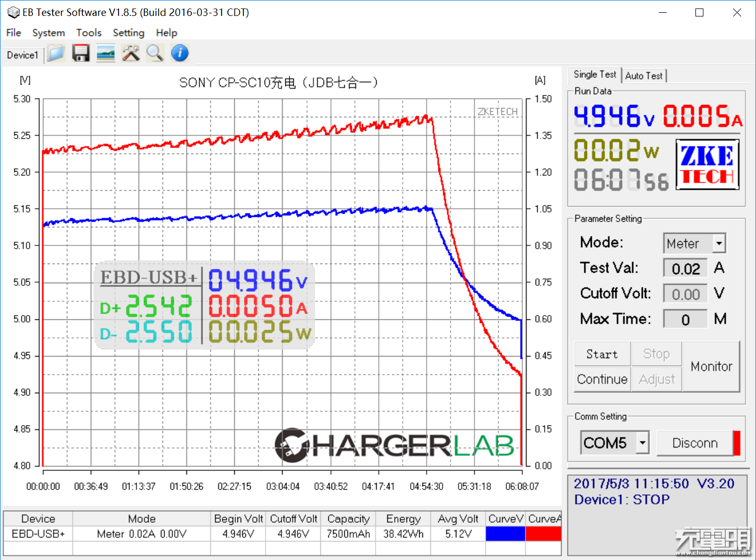The image size is (756, 560).
Task: Open file with the folder toolbar icon
Action: point(56,53)
